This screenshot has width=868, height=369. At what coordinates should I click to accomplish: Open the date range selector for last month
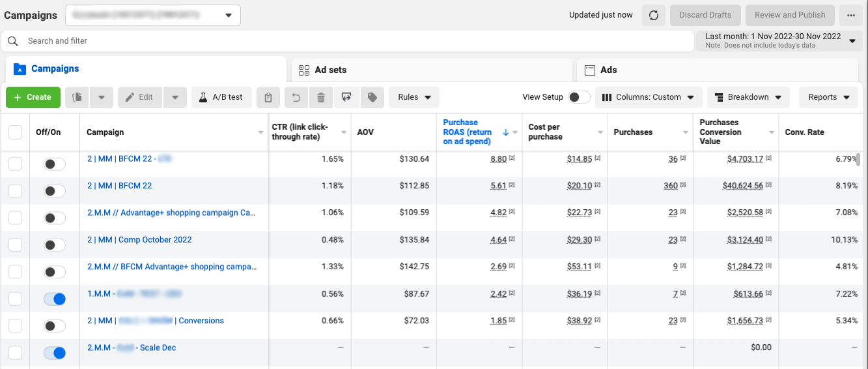[x=779, y=40]
